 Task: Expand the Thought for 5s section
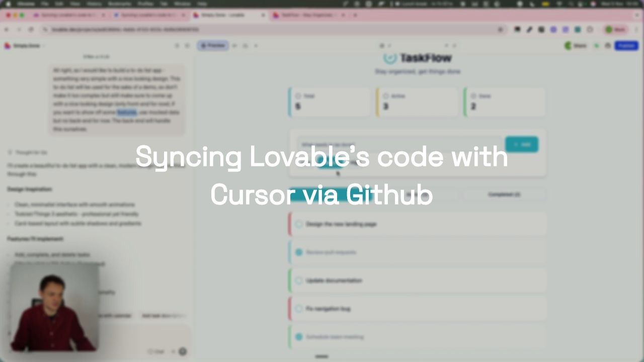(x=28, y=152)
